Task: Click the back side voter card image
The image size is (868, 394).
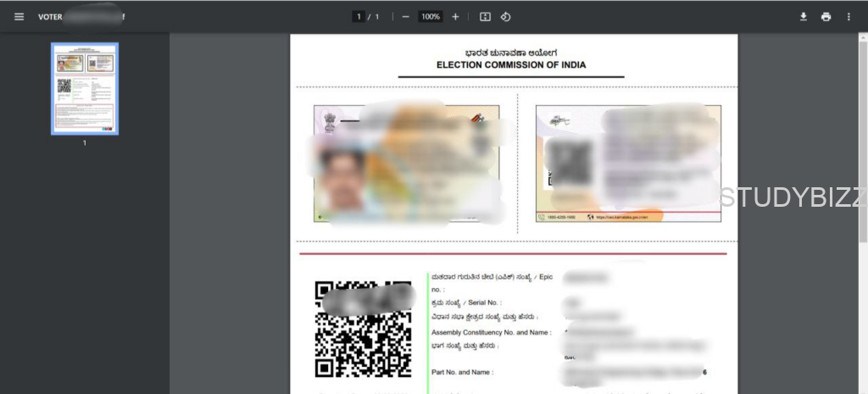Action: click(628, 164)
